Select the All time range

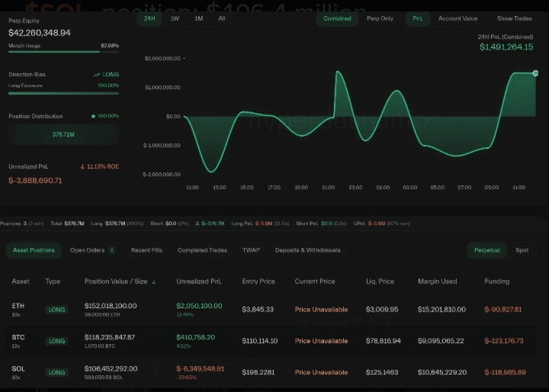coord(222,18)
